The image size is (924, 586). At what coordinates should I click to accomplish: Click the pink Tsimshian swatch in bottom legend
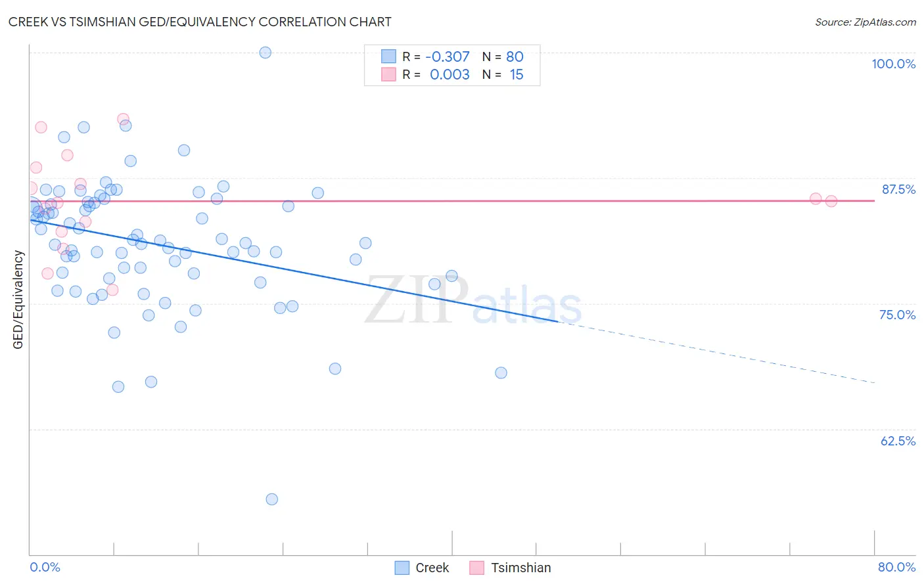[477, 568]
